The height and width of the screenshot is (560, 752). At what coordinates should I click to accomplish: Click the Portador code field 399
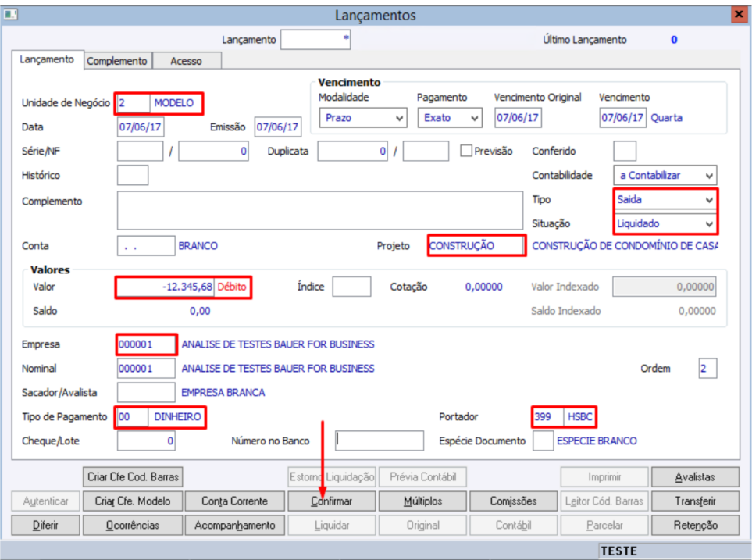tap(548, 416)
